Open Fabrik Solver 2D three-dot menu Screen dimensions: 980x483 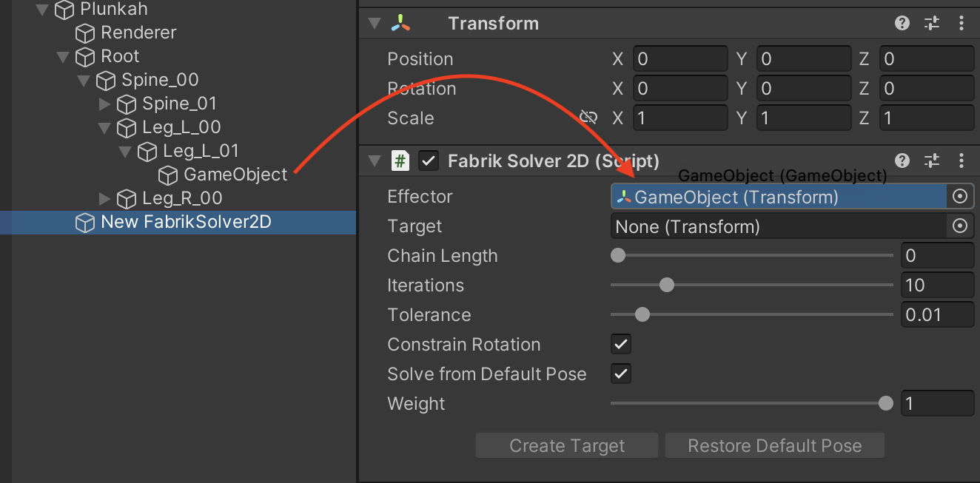[x=961, y=161]
